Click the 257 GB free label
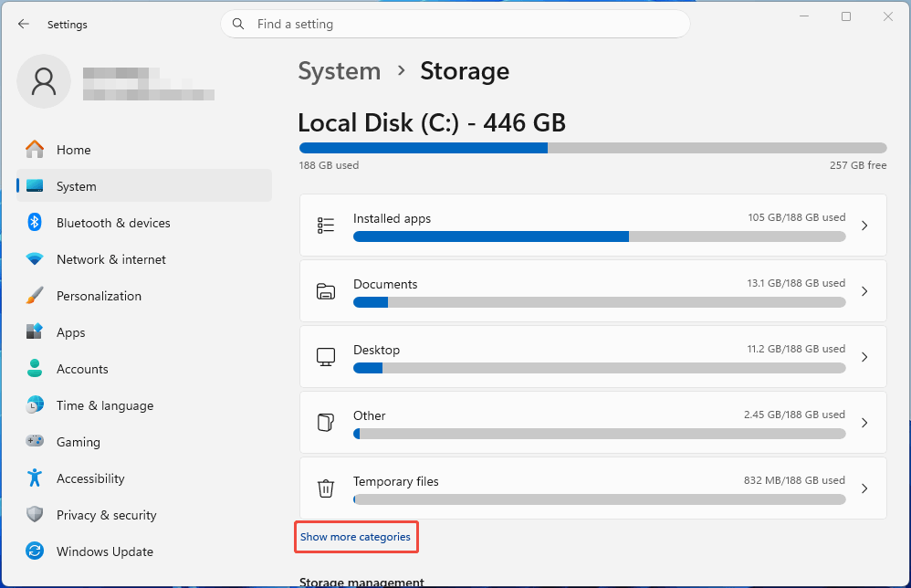911x588 pixels. pyautogui.click(x=858, y=165)
